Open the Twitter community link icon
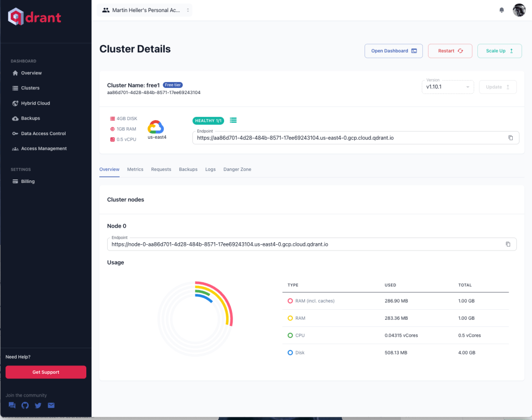This screenshot has width=532, height=420. [x=38, y=405]
